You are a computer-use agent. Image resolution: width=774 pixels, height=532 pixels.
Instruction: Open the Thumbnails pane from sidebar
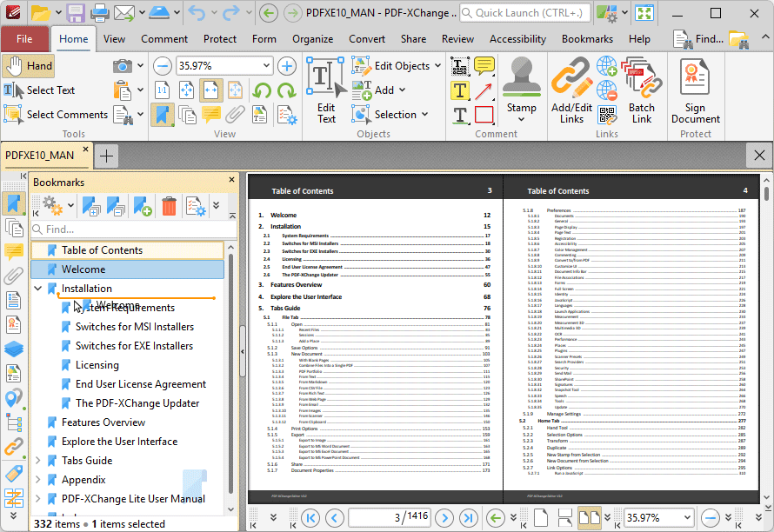pos(14,228)
